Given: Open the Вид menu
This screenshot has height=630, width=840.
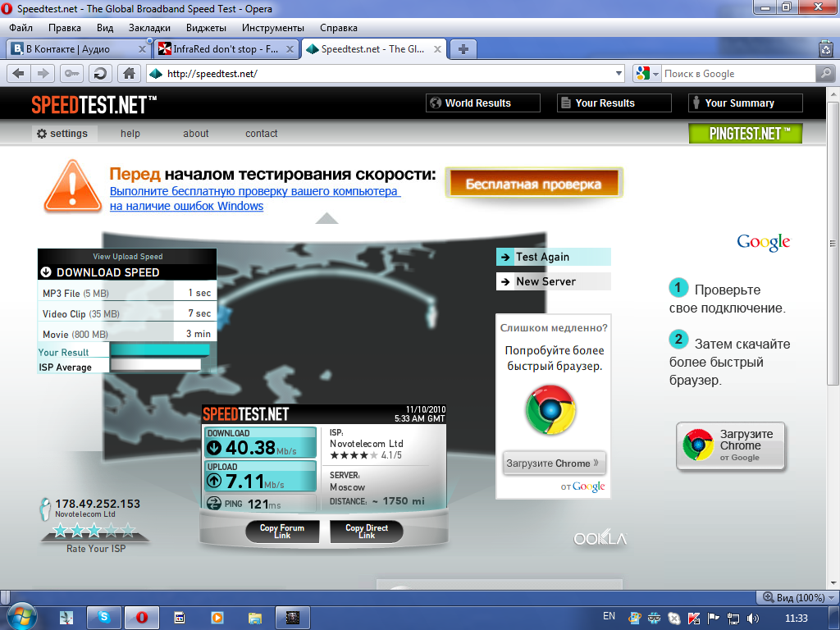Looking at the screenshot, I should click(105, 28).
